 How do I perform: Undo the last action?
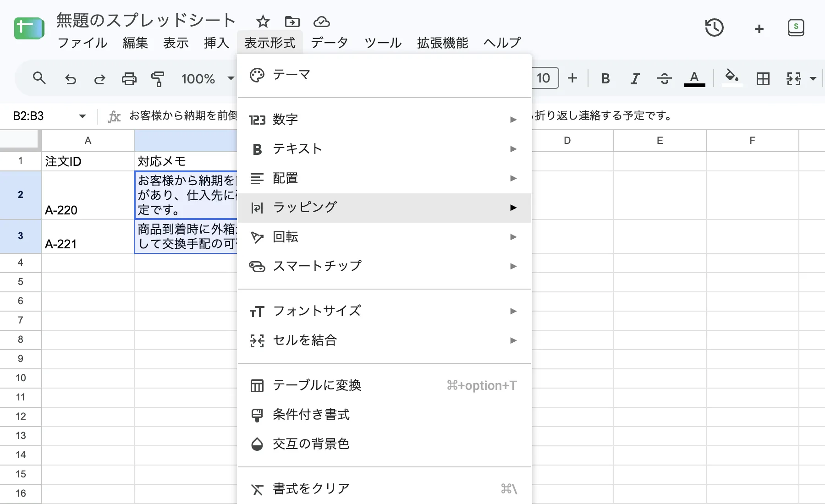point(71,79)
